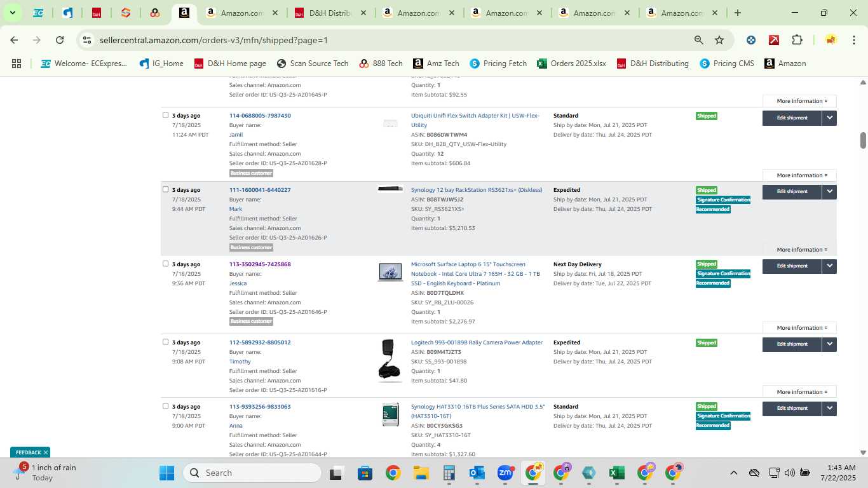
Task: Open the Pricing CMS bookmark
Action: point(726,64)
